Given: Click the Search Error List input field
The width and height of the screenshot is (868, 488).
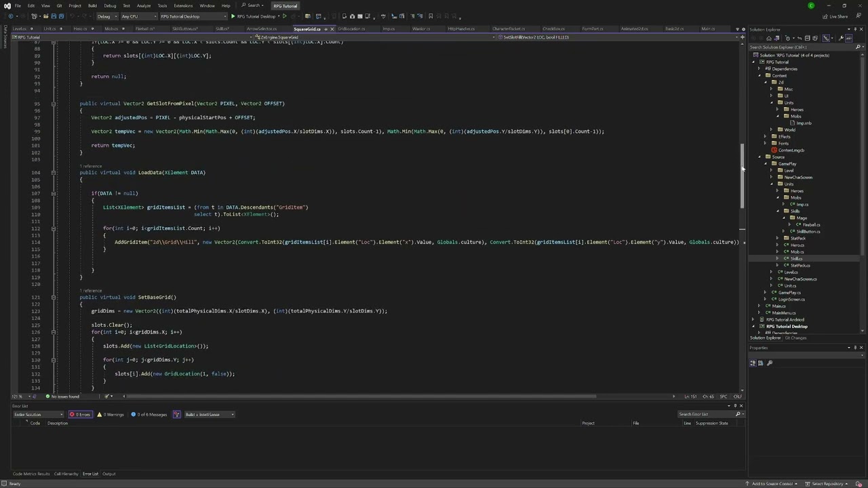Looking at the screenshot, I should (x=707, y=414).
